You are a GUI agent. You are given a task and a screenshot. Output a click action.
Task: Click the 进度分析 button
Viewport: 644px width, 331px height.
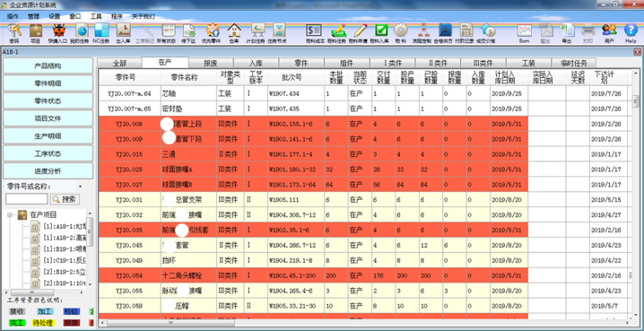tap(48, 170)
